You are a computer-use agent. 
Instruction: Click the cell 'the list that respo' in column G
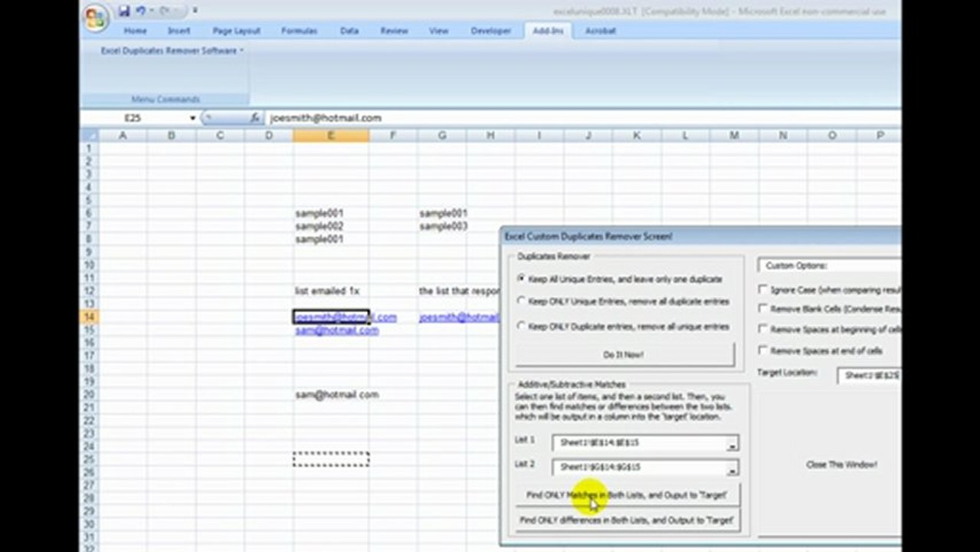tap(459, 291)
